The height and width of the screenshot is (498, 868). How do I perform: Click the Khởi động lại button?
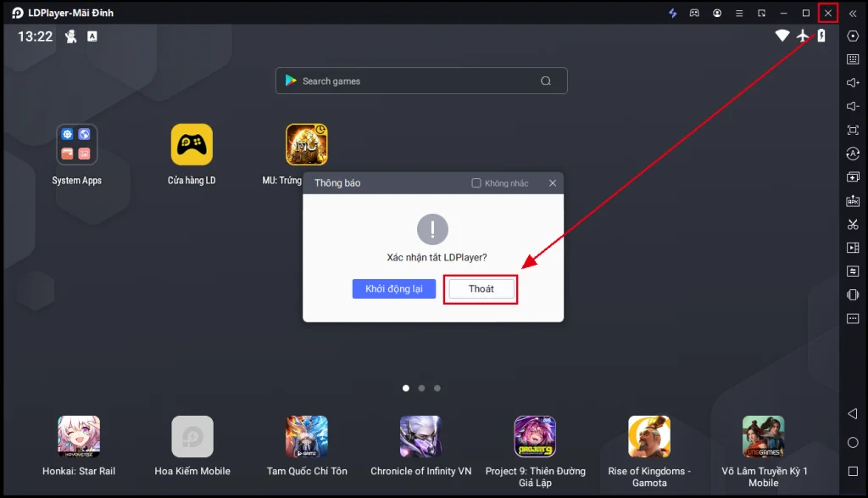(393, 288)
